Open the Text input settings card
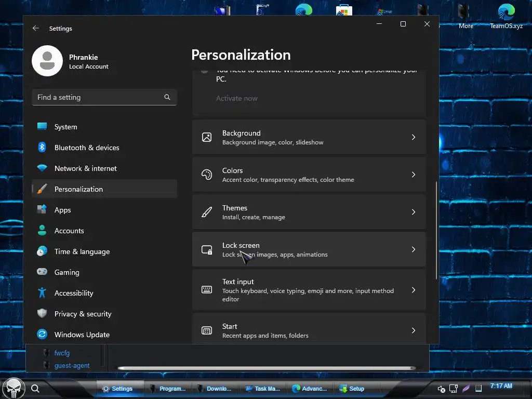532x399 pixels. 309,290
